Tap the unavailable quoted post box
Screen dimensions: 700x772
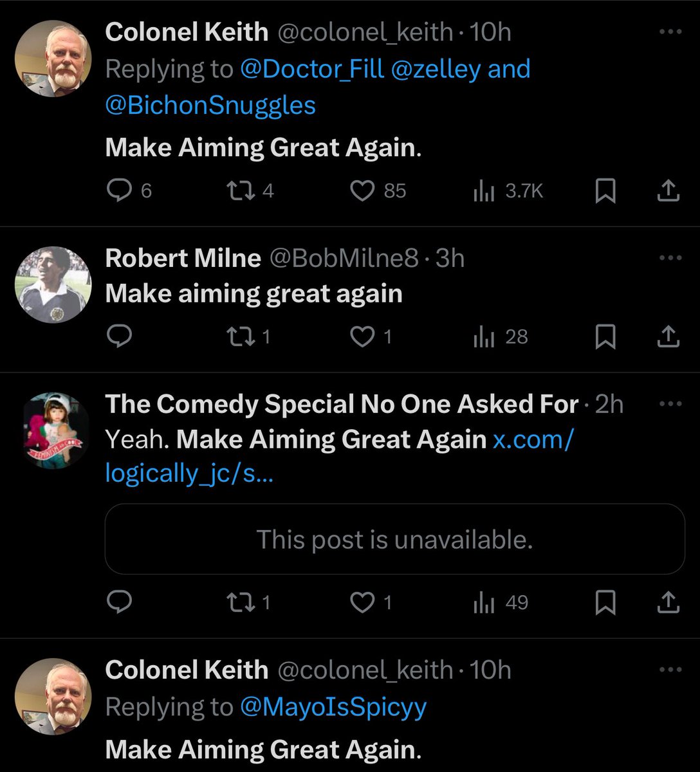coord(394,539)
